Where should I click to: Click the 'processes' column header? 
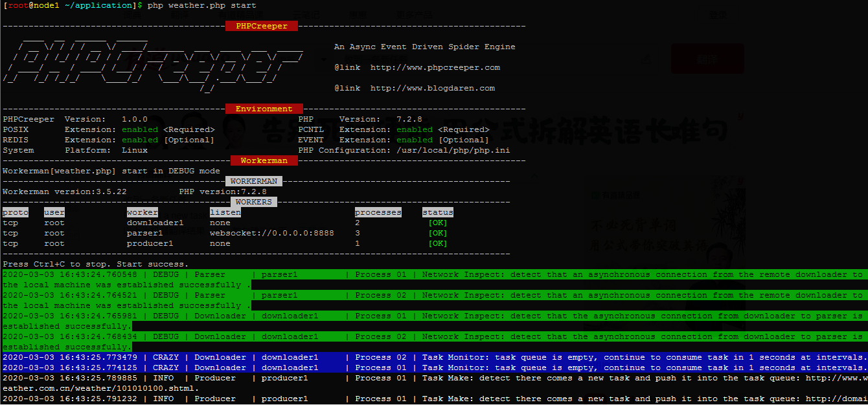point(378,212)
